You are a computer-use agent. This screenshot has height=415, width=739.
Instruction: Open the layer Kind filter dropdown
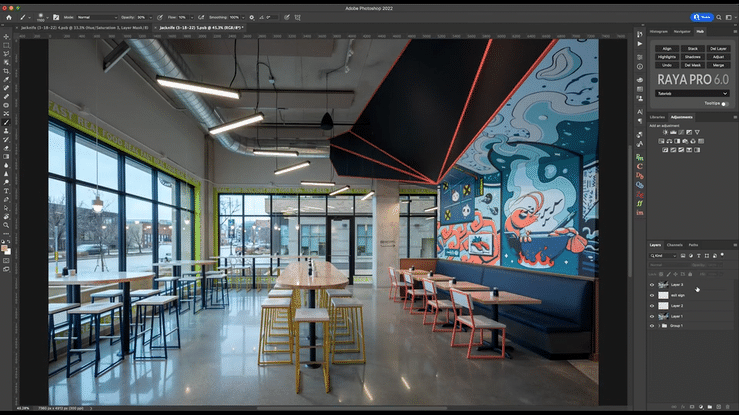click(x=663, y=256)
